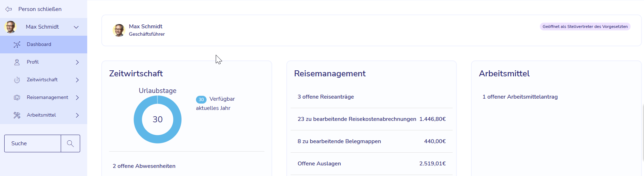Expand the Zeitwirtschaft submenu arrow

77,80
